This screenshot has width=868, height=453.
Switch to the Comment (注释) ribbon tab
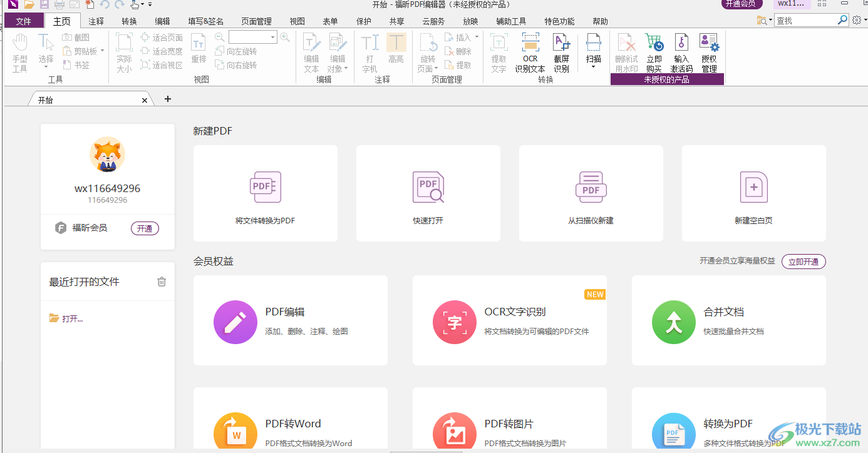click(x=96, y=21)
